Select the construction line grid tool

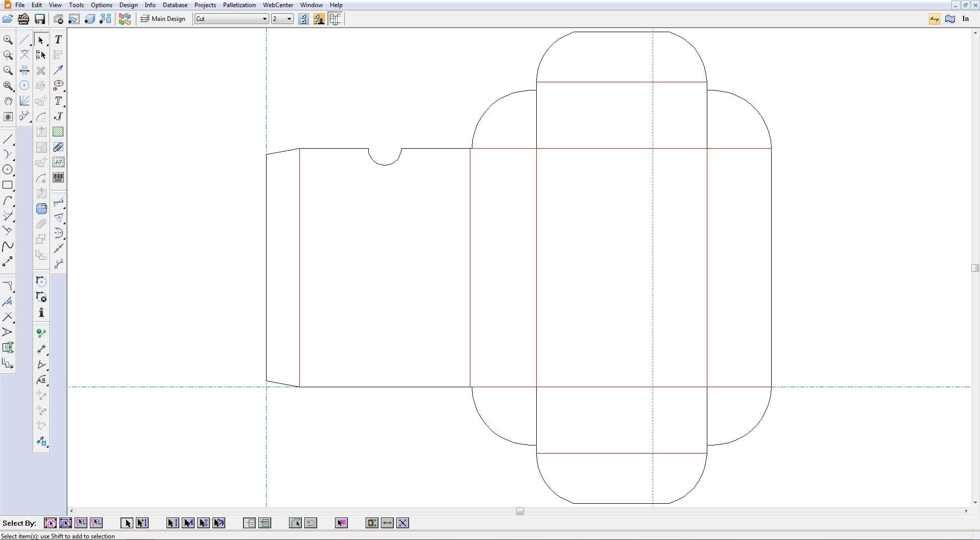point(24,70)
